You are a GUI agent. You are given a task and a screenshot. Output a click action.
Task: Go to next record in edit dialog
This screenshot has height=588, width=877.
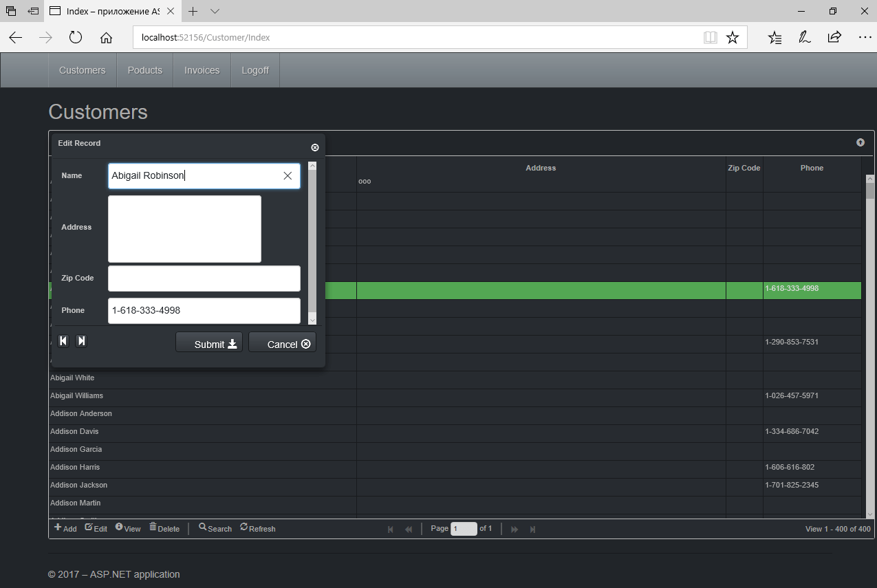pyautogui.click(x=81, y=341)
